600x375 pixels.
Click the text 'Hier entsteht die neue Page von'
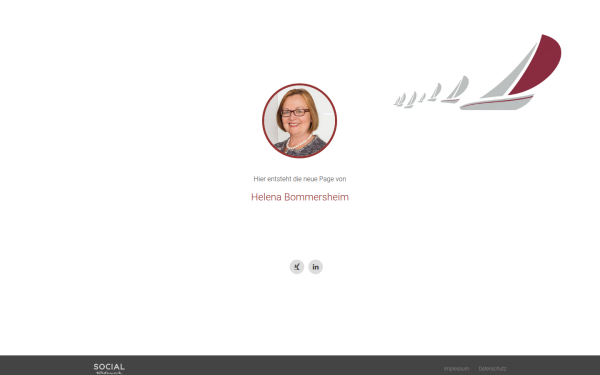pyautogui.click(x=300, y=179)
